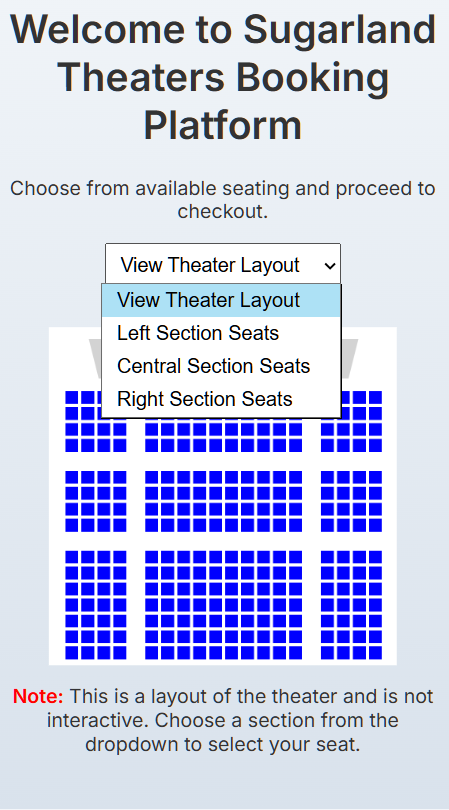Click the top-left corner seat of the top-left block
Image resolution: width=449 pixels, height=810 pixels.
[x=72, y=397]
